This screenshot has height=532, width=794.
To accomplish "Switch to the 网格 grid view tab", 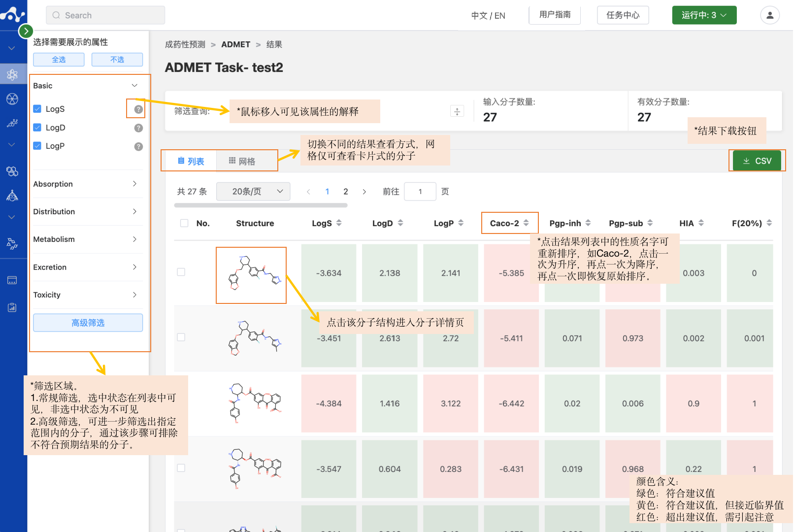I will coord(247,160).
